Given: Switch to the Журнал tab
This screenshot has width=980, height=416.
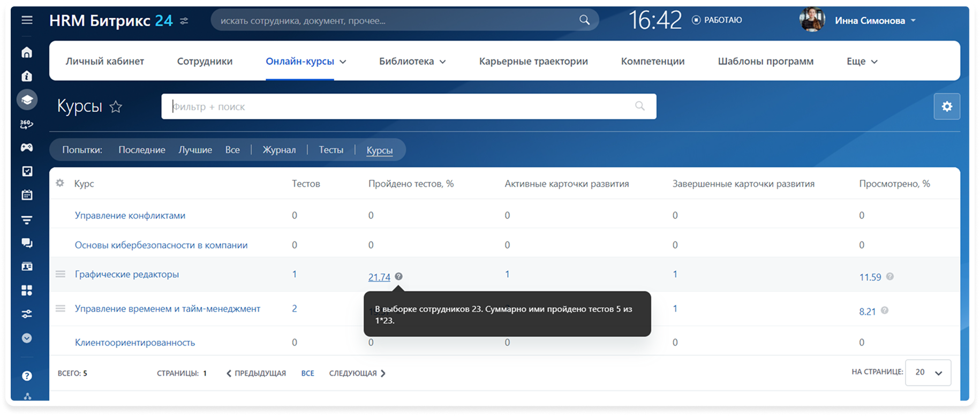Looking at the screenshot, I should 279,150.
